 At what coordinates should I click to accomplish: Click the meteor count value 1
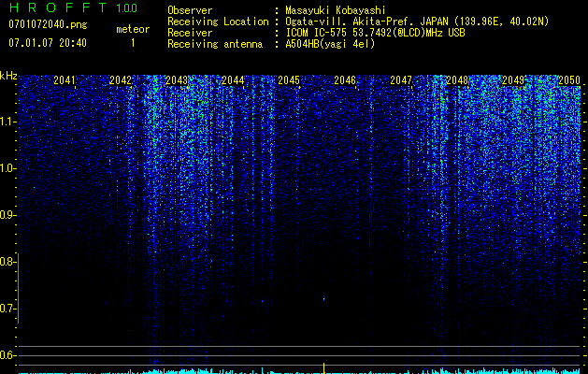[x=133, y=43]
